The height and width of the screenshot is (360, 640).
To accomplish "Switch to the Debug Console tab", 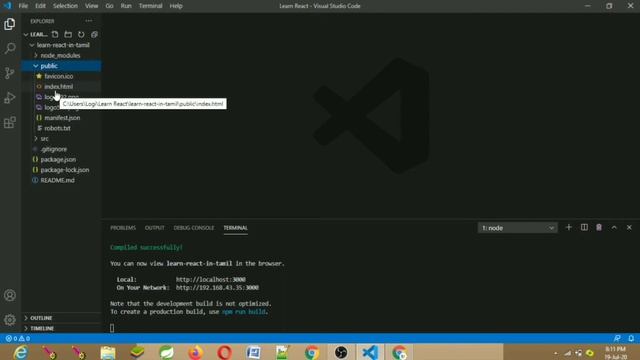I will [194, 228].
